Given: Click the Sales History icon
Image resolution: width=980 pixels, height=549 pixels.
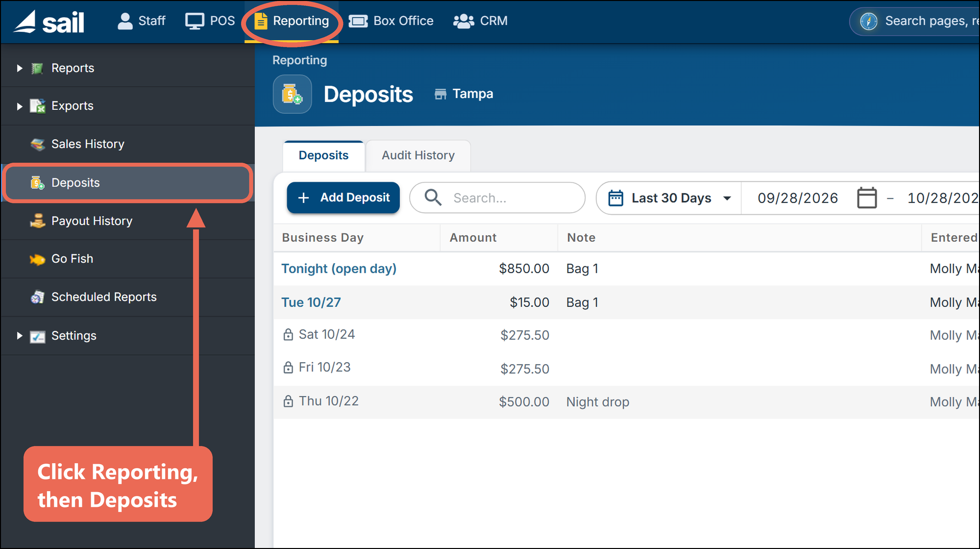Looking at the screenshot, I should coord(37,144).
